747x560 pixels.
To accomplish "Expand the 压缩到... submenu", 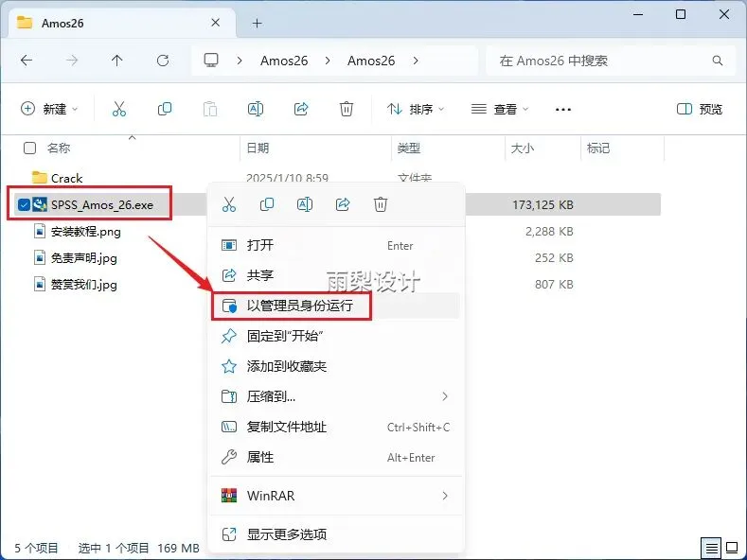I will pyautogui.click(x=445, y=396).
